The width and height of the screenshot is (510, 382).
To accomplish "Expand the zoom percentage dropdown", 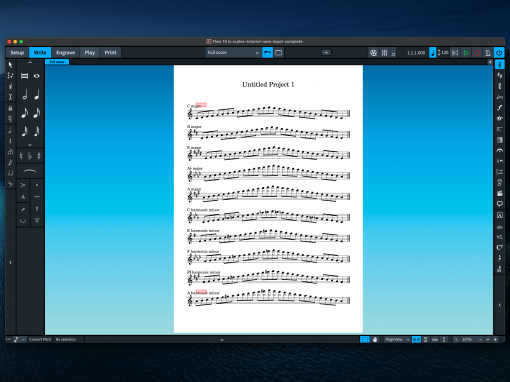I will click(472, 339).
